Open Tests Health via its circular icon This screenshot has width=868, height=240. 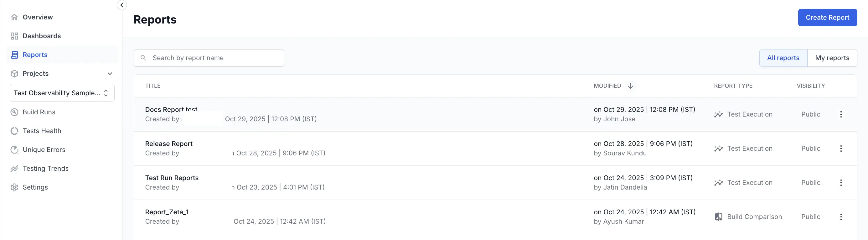click(14, 131)
